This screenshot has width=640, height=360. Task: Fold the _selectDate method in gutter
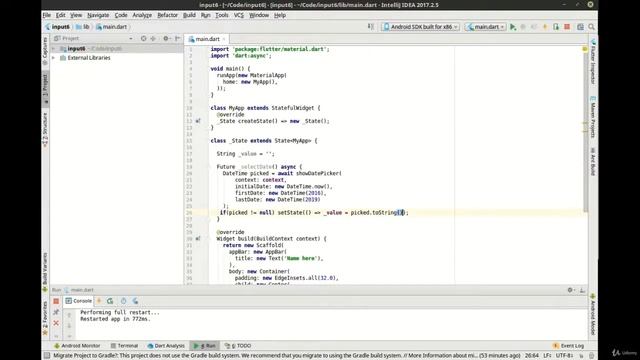coord(208,167)
